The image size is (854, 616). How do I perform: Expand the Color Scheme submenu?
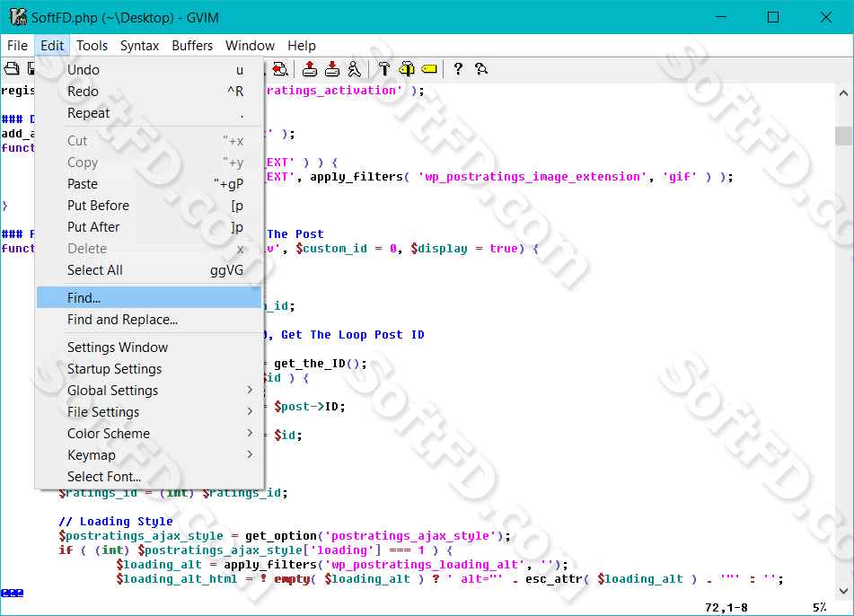tap(149, 434)
